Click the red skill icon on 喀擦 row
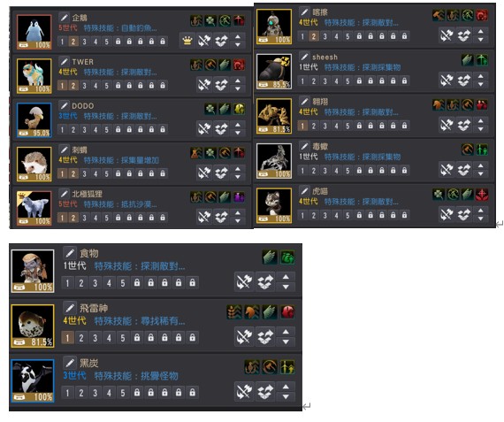Image resolution: width=504 pixels, height=422 pixels. click(482, 15)
